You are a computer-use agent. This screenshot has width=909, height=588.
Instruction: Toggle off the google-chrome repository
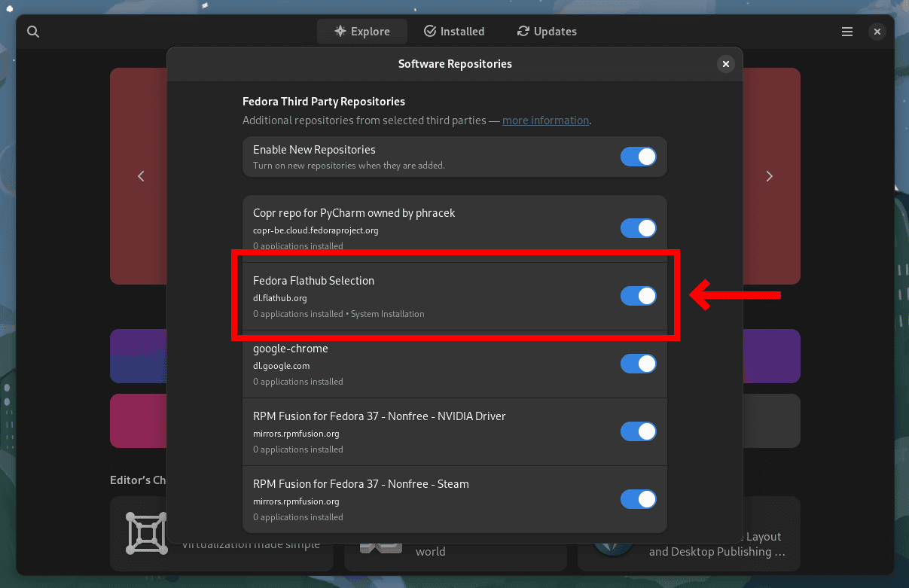tap(638, 364)
